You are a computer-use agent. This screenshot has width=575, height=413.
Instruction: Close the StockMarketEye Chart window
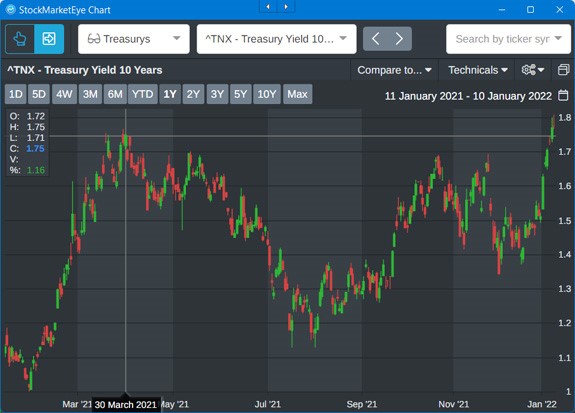click(x=560, y=10)
